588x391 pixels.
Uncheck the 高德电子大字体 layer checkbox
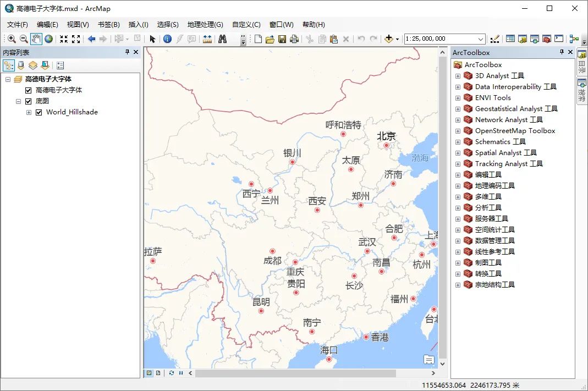28,90
